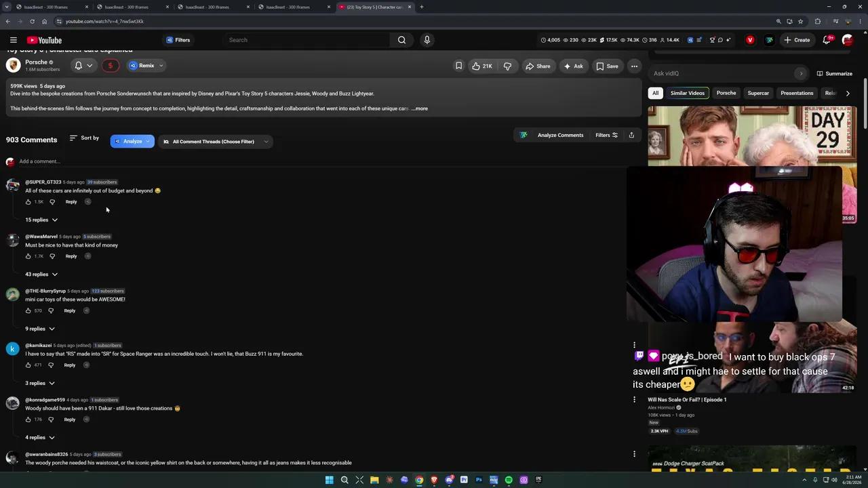Click the vidIQ Filters button in header
The image size is (868, 488).
click(x=178, y=40)
